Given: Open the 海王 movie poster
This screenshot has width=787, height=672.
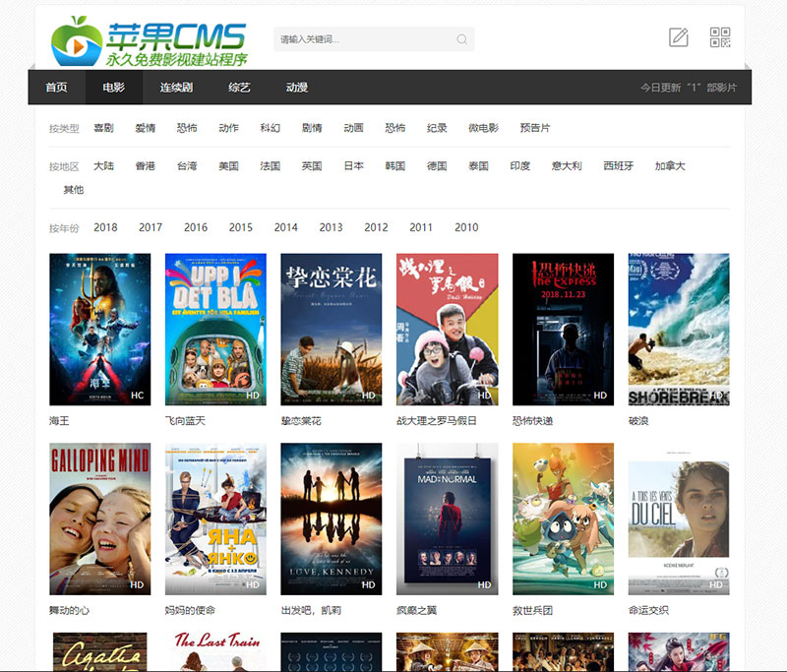Looking at the screenshot, I should pyautogui.click(x=99, y=330).
